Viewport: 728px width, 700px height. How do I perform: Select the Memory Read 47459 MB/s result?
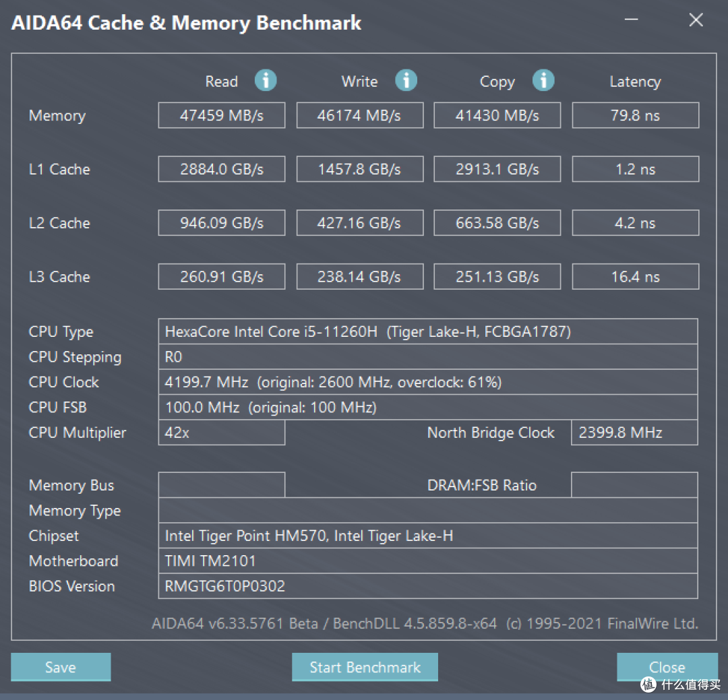pyautogui.click(x=222, y=115)
